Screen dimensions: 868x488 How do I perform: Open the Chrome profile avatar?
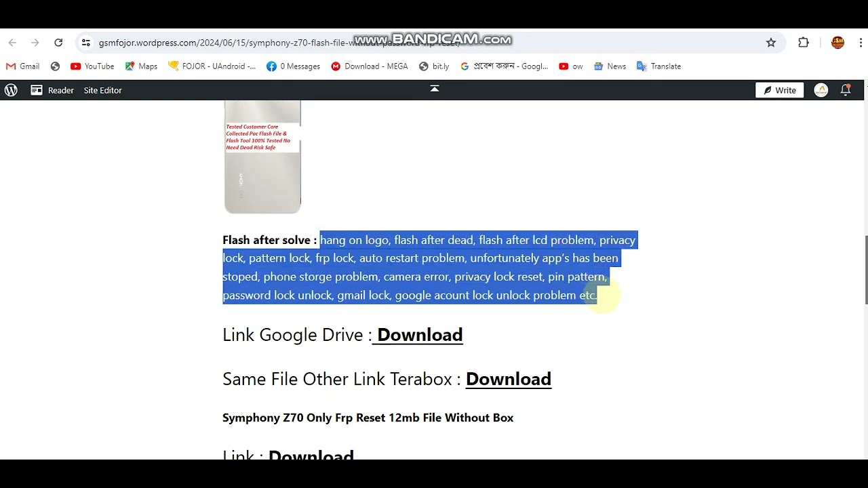pyautogui.click(x=837, y=43)
